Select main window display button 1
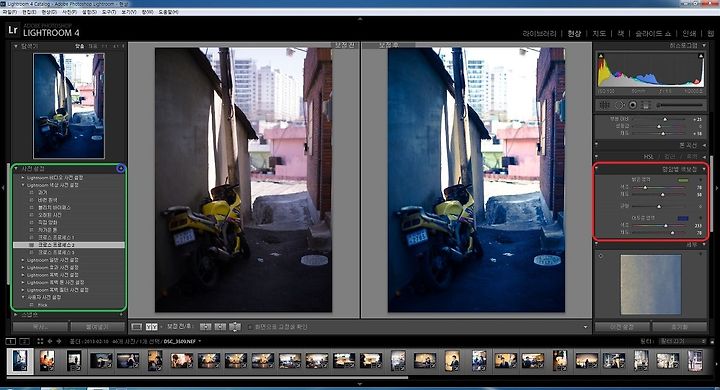 11,341
